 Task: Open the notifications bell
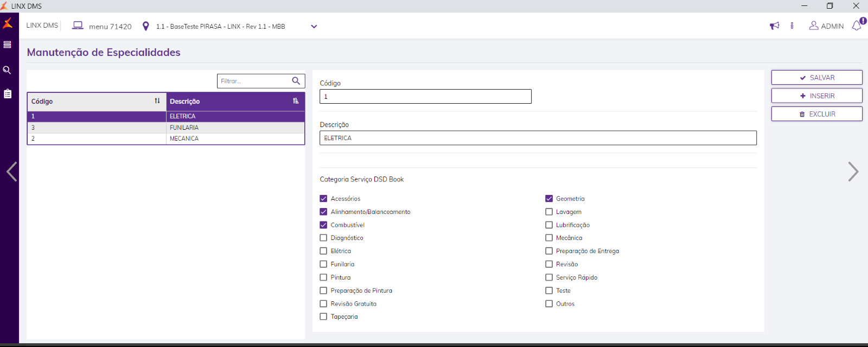pyautogui.click(x=857, y=26)
